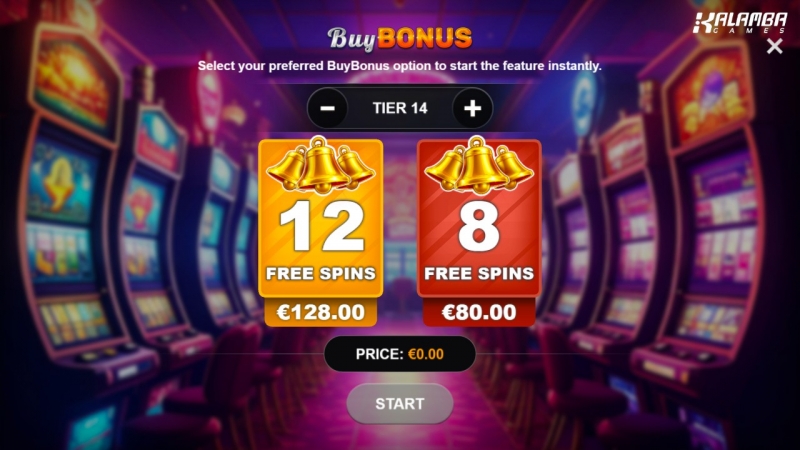Select the 8 Free Spins red card
The width and height of the screenshot is (800, 450).
(x=479, y=218)
